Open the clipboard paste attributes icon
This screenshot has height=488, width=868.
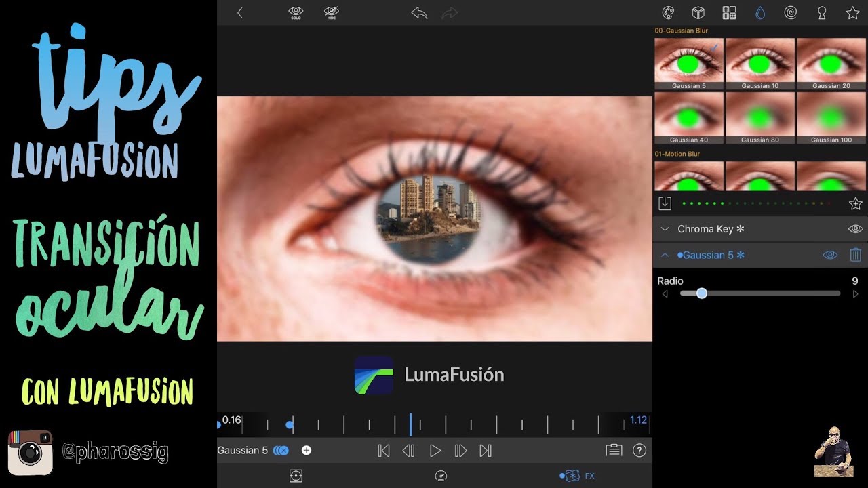tap(614, 450)
